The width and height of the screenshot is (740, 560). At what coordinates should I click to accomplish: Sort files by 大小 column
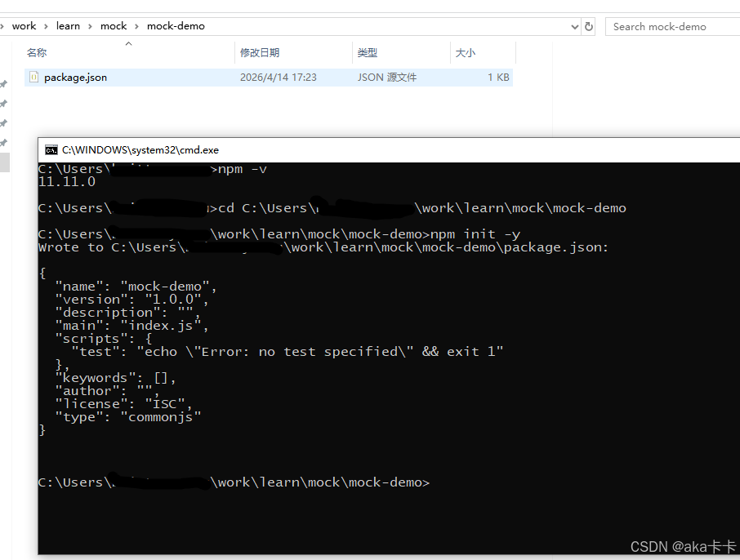click(x=466, y=52)
